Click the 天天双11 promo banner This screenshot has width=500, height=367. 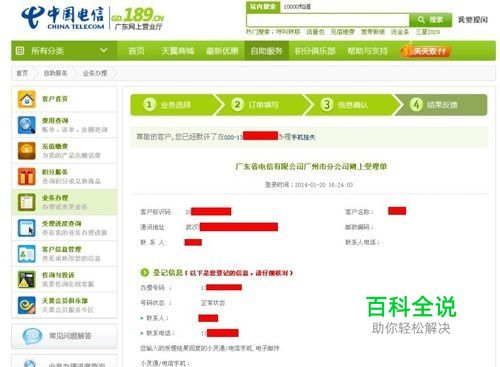coord(426,51)
